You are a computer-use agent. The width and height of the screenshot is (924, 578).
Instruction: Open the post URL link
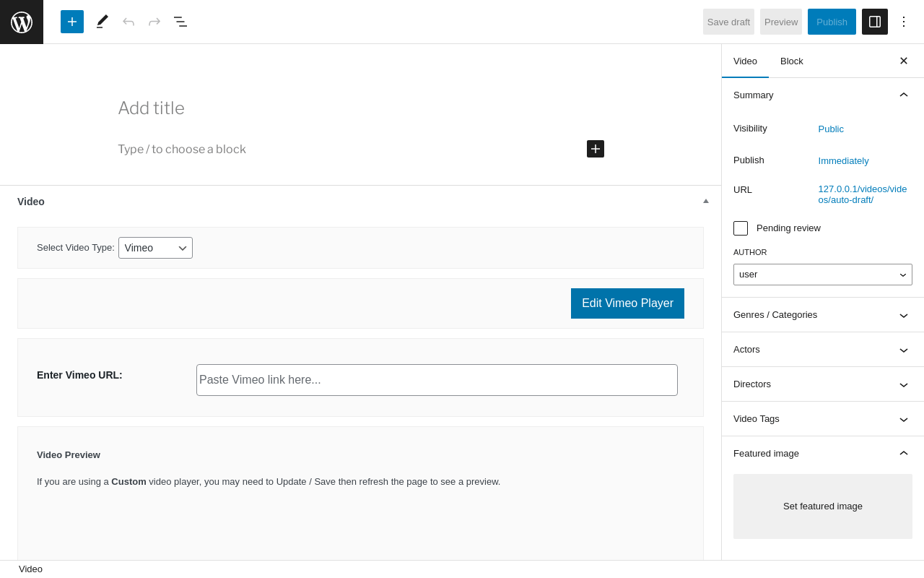click(x=863, y=194)
